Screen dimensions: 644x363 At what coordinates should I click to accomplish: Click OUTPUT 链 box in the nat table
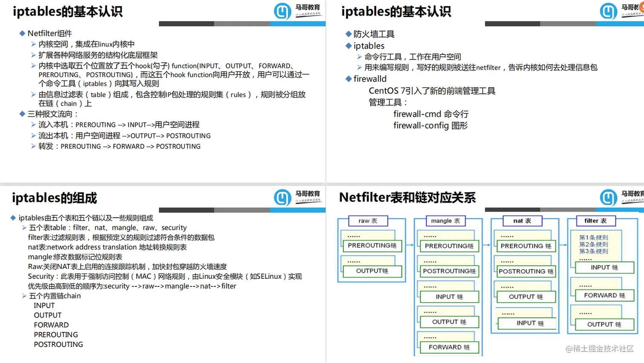[526, 297]
